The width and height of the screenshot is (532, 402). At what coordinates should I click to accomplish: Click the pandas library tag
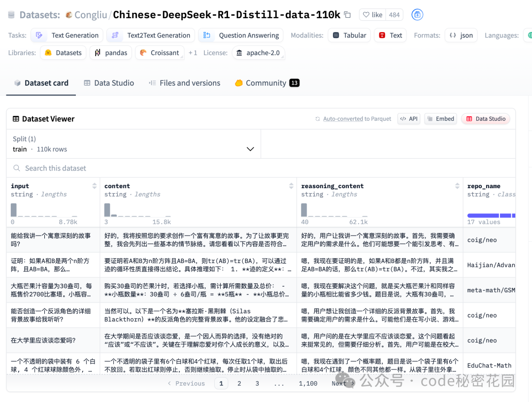pyautogui.click(x=111, y=53)
